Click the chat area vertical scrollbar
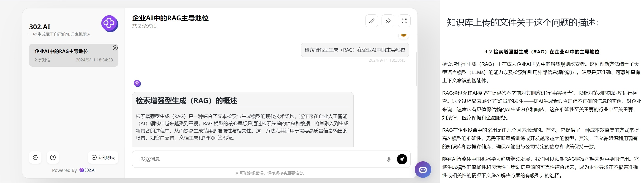This screenshot has height=184, width=644. 417,69
